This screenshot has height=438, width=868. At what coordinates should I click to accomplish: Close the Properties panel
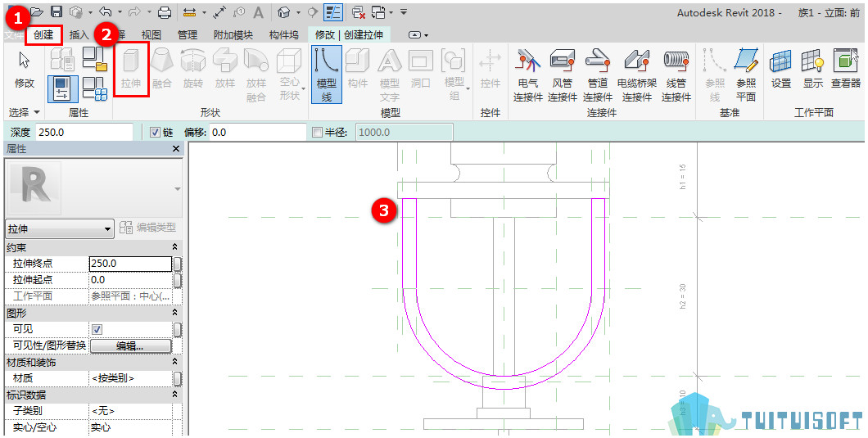point(176,149)
